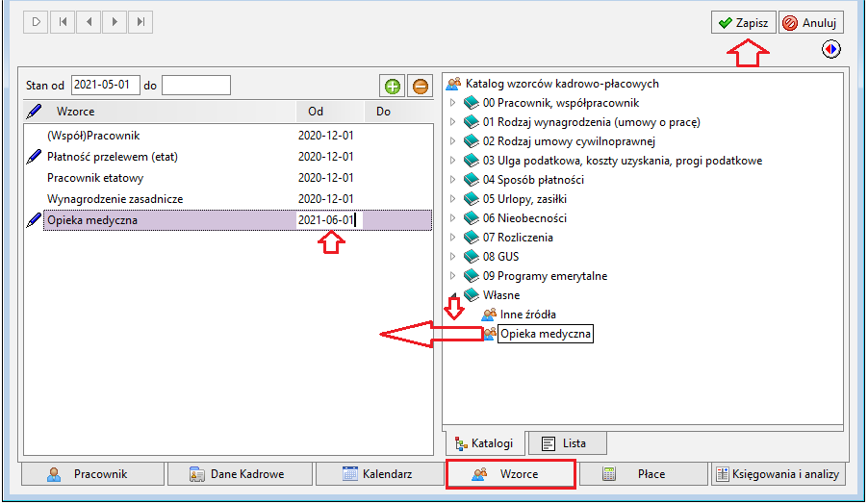Screen dimensions: 868x504
Task: Click pencil icon beside Opieka medyczna row
Action: click(34, 220)
